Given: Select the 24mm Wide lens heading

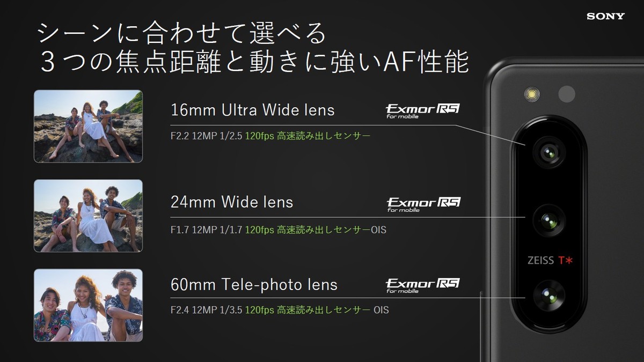Looking at the screenshot, I should click(232, 202).
